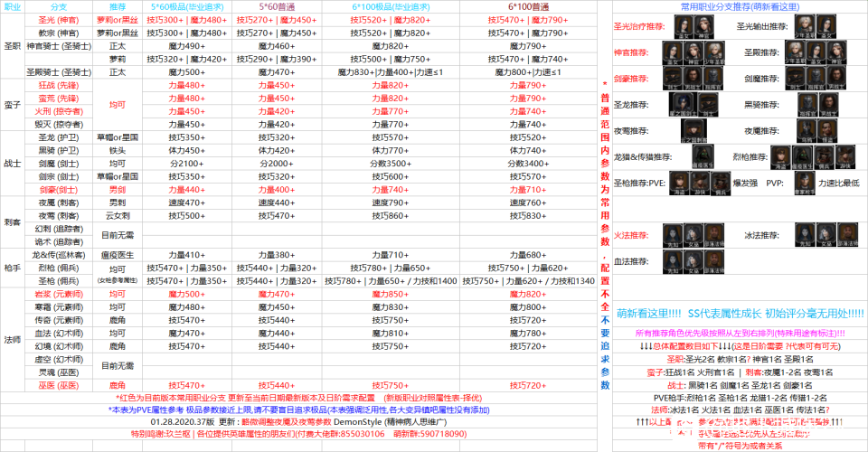Viewport: 868px width, 452px height.
Task: Select the 推荐 column header
Action: click(x=118, y=6)
